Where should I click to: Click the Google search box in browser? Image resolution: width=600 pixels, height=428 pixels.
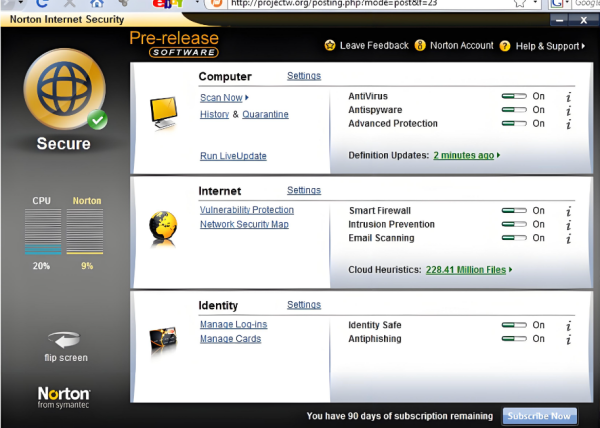pos(586,3)
